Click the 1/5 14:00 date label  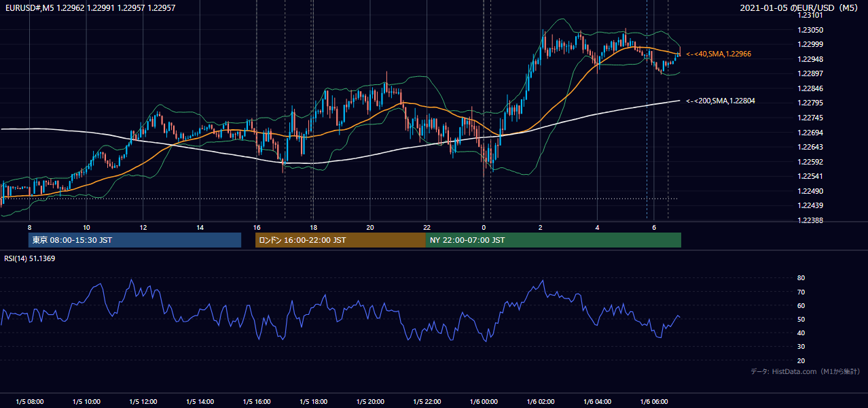(x=200, y=402)
